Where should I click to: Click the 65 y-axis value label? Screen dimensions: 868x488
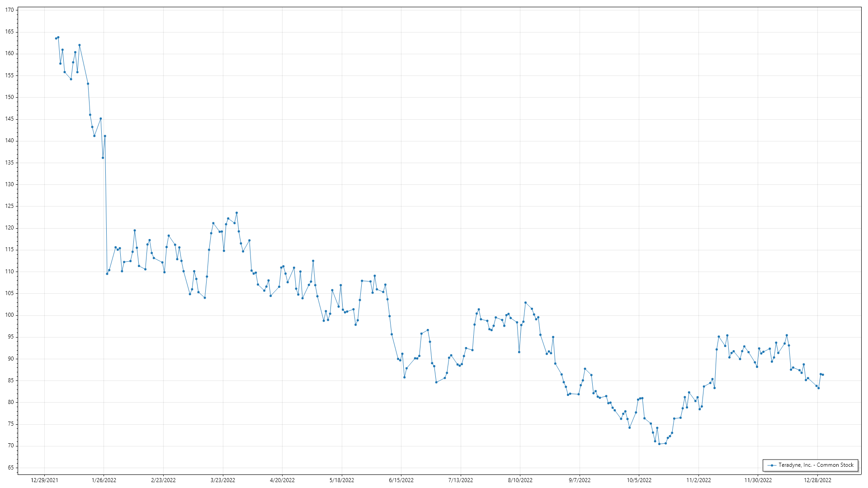coord(11,468)
